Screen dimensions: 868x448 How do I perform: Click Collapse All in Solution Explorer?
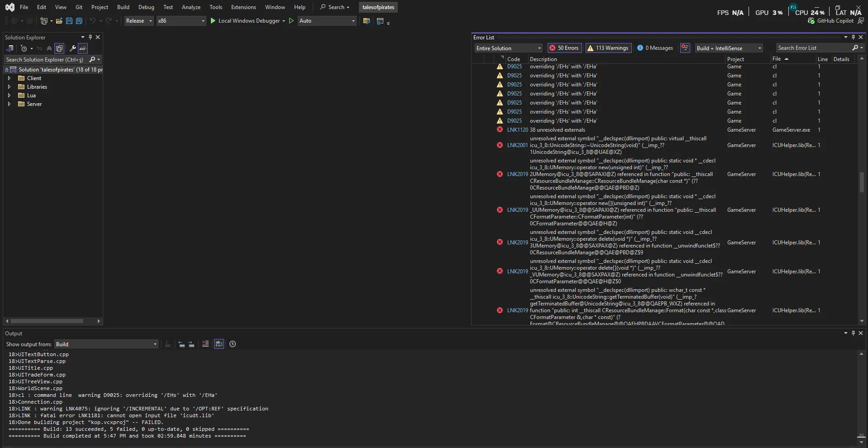coord(49,48)
